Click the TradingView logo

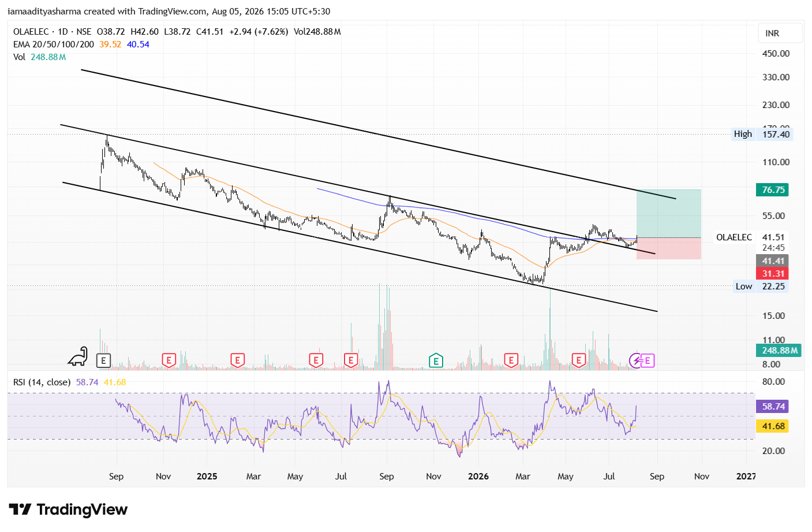[x=68, y=509]
